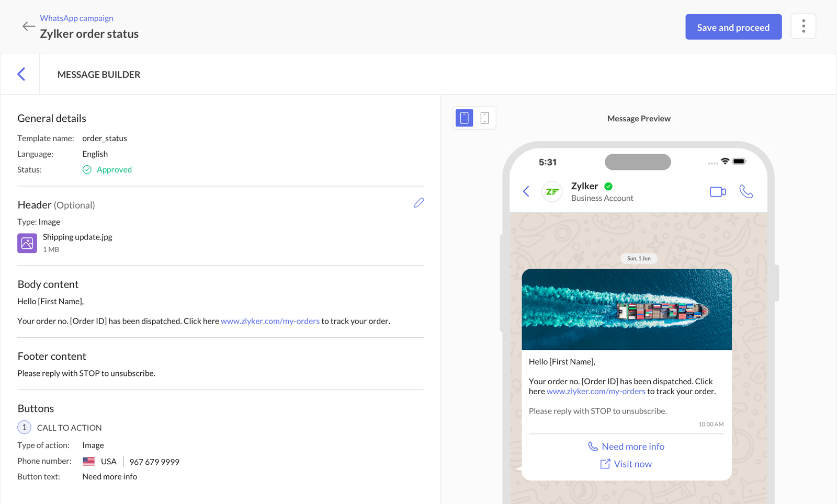The width and height of the screenshot is (837, 504).
Task: Click the chat back arrow inside the phone preview
Action: [526, 191]
